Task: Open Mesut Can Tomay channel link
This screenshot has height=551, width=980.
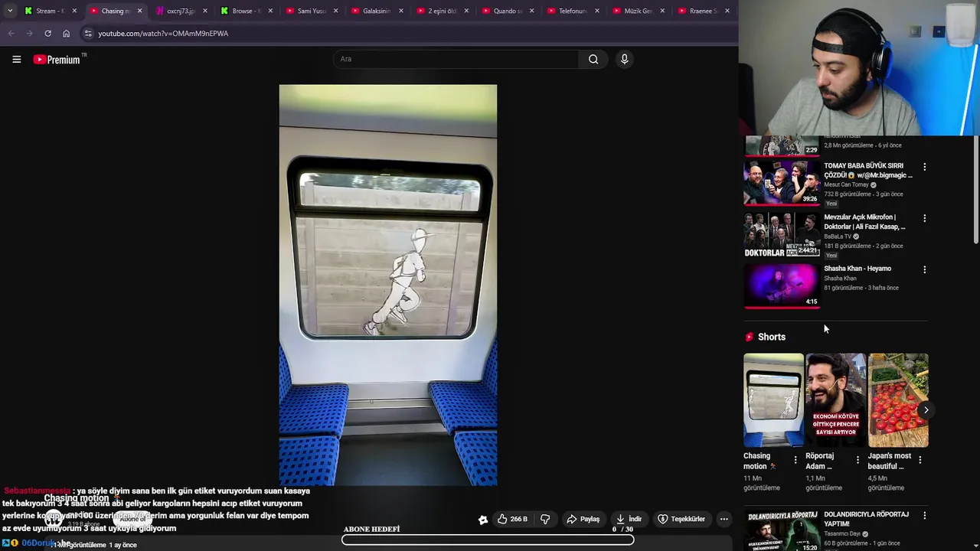Action: [x=846, y=184]
